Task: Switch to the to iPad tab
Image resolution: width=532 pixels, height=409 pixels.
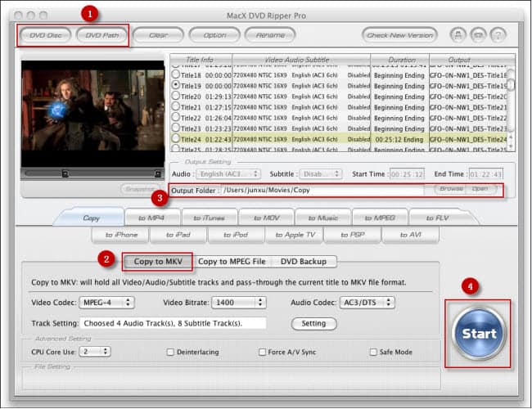Action: (178, 235)
